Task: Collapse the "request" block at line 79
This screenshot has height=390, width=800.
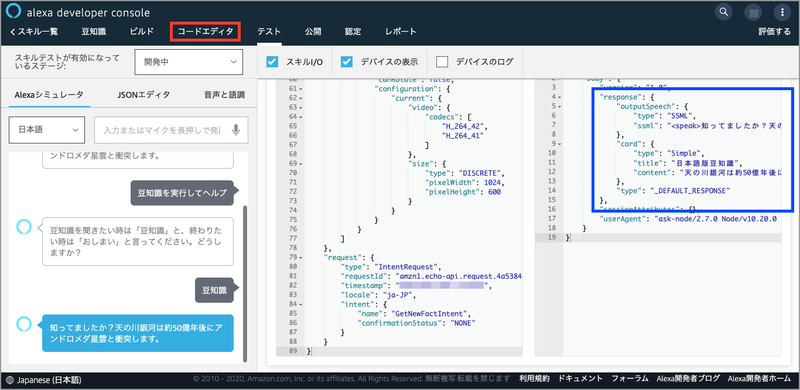Action: tap(301, 257)
